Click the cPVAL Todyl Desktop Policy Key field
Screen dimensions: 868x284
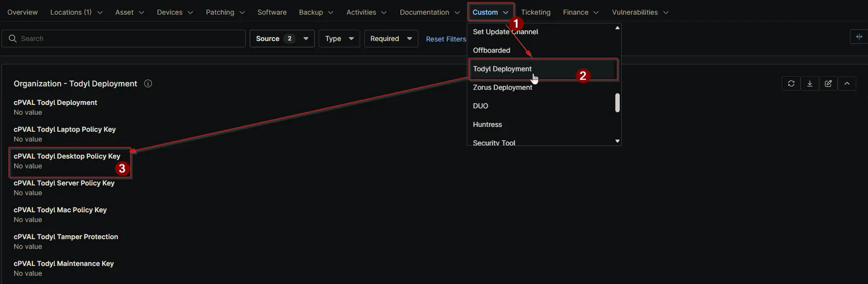[x=67, y=161]
